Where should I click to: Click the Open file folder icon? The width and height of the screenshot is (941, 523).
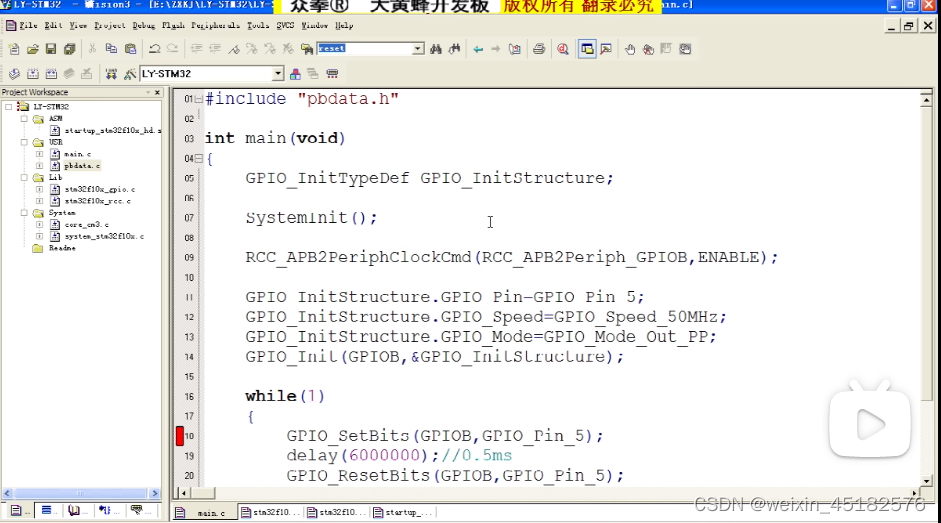[x=32, y=49]
